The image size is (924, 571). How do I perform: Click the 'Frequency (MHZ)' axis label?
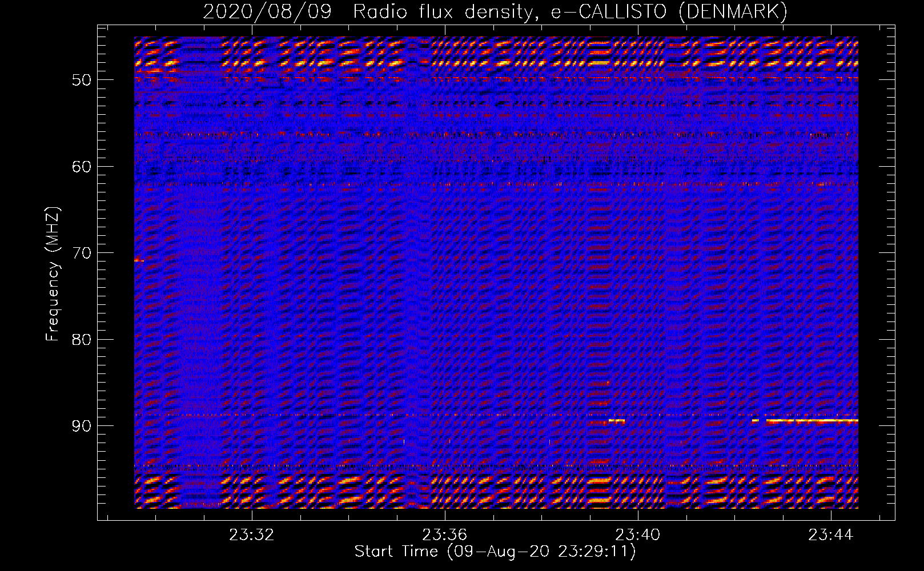tap(53, 274)
